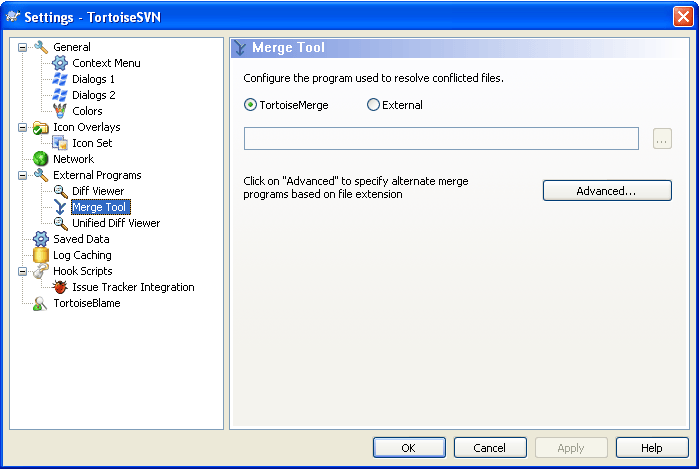Open the Advanced merge programs dialog
The width and height of the screenshot is (699, 470).
click(607, 191)
